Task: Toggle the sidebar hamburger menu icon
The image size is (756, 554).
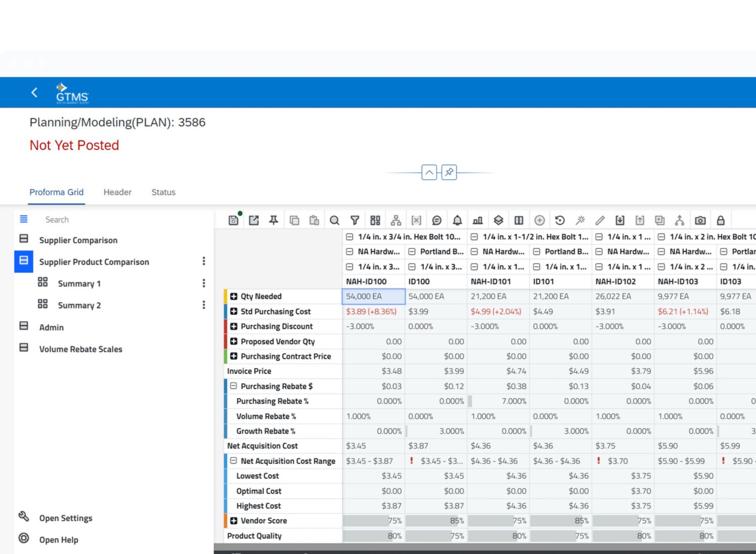Action: tap(24, 219)
